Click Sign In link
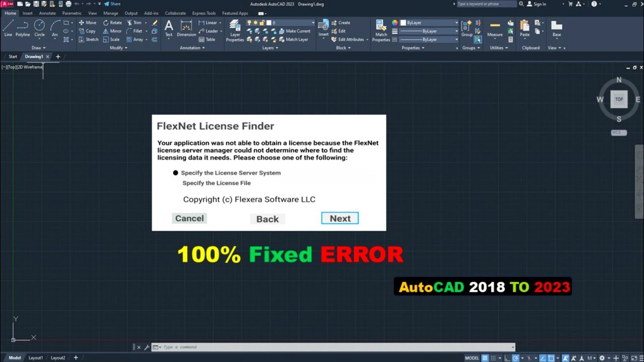The width and height of the screenshot is (644, 362). (536, 4)
